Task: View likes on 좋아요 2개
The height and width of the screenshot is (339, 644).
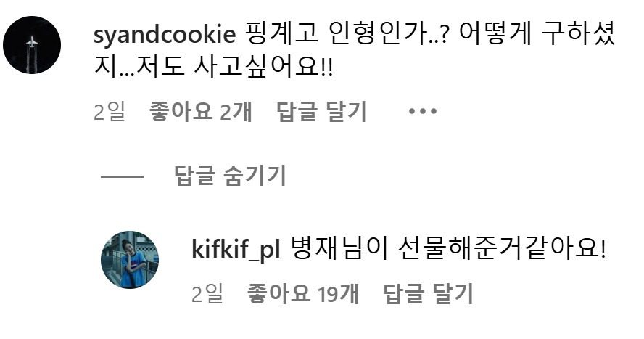Action: coord(200,111)
